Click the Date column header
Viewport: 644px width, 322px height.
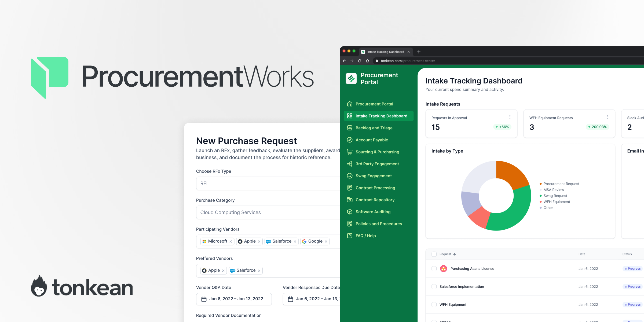click(x=582, y=254)
